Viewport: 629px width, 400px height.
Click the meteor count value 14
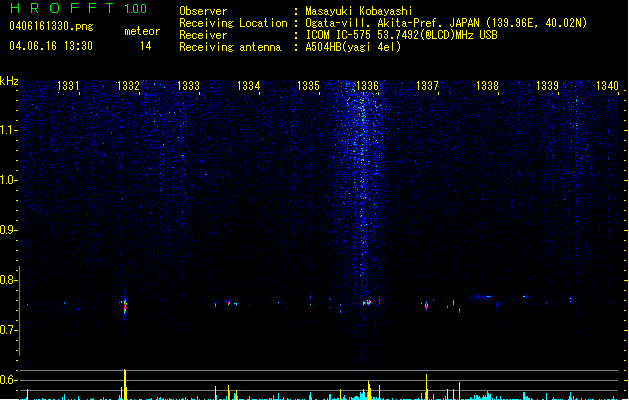point(146,46)
